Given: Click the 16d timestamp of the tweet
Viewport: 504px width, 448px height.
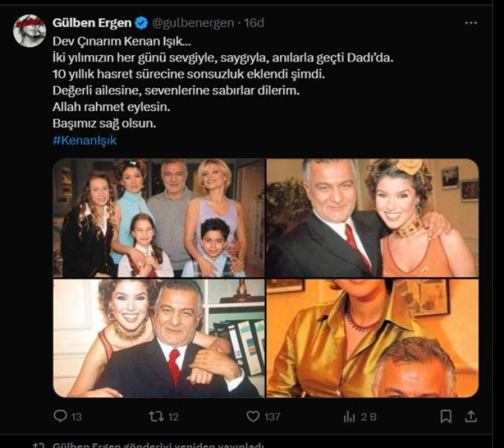Looking at the screenshot, I should pyautogui.click(x=255, y=23).
